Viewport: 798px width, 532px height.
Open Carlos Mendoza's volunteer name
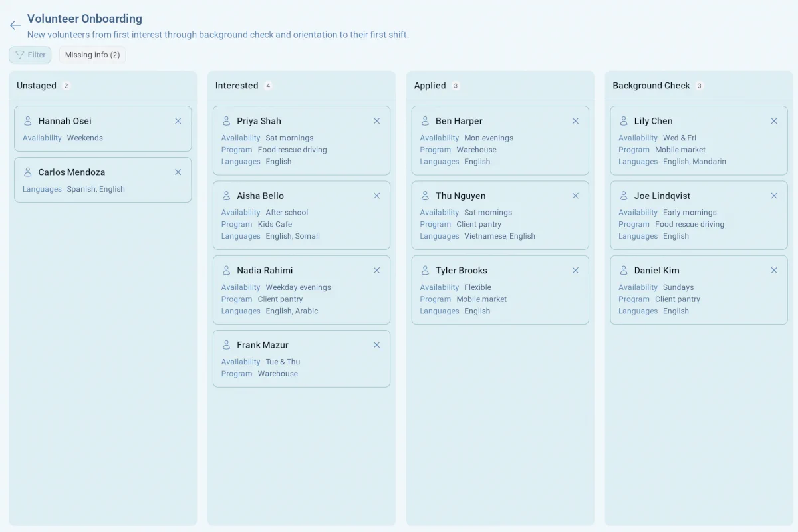tap(72, 172)
